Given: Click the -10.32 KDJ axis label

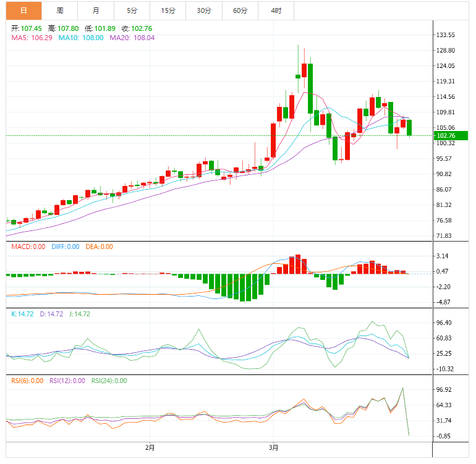Looking at the screenshot, I should pyautogui.click(x=444, y=369).
